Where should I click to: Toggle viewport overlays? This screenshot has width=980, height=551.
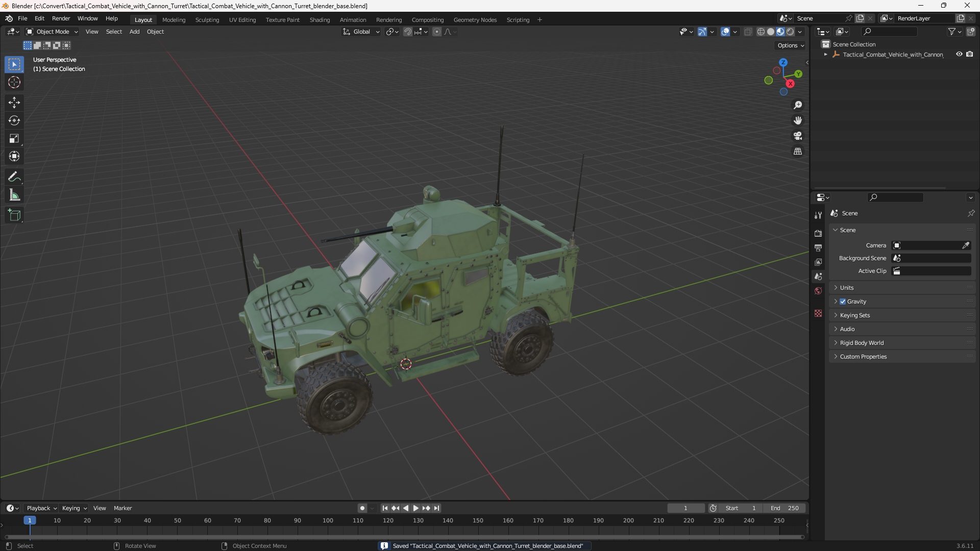pyautogui.click(x=725, y=32)
